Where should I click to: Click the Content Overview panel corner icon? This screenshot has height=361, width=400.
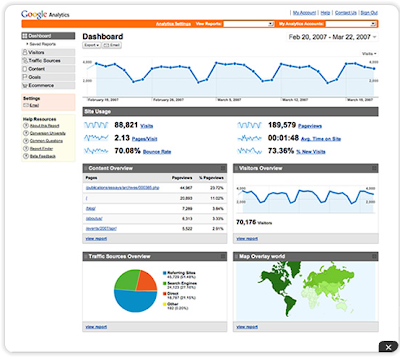(x=223, y=168)
